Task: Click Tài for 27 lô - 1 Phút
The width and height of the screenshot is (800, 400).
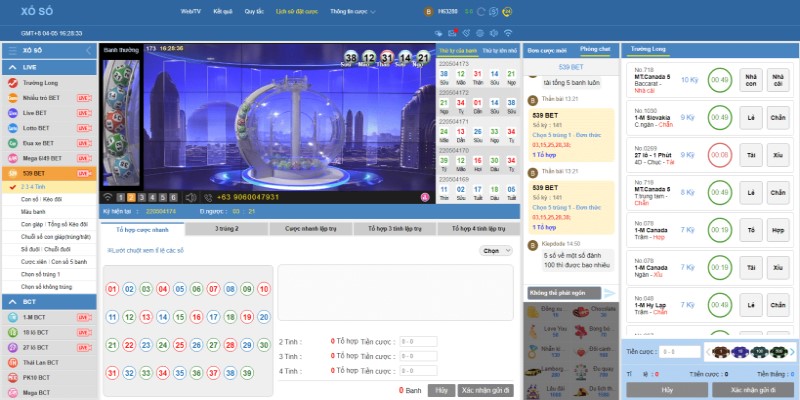Action: (x=751, y=155)
